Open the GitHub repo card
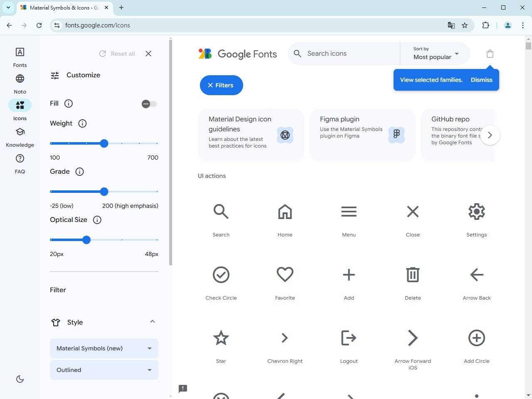 [458, 135]
